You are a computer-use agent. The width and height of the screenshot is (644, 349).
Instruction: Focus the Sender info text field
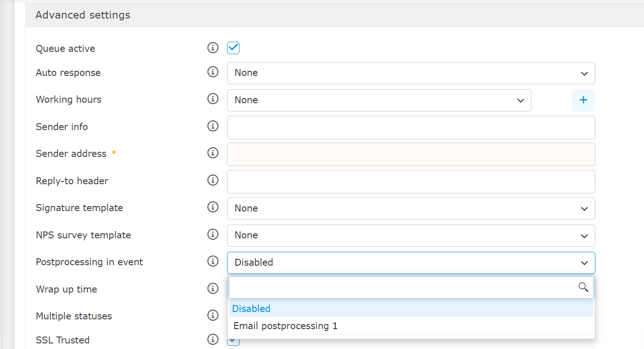[411, 127]
